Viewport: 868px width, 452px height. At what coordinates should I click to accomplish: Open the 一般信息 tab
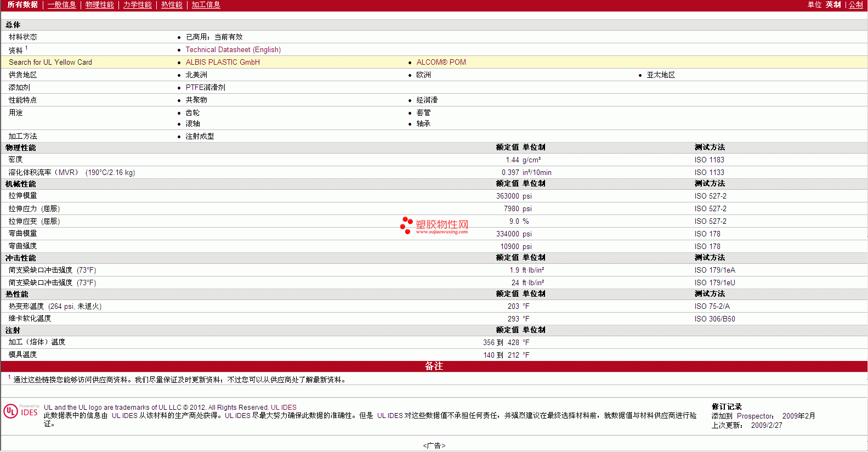[x=62, y=4]
